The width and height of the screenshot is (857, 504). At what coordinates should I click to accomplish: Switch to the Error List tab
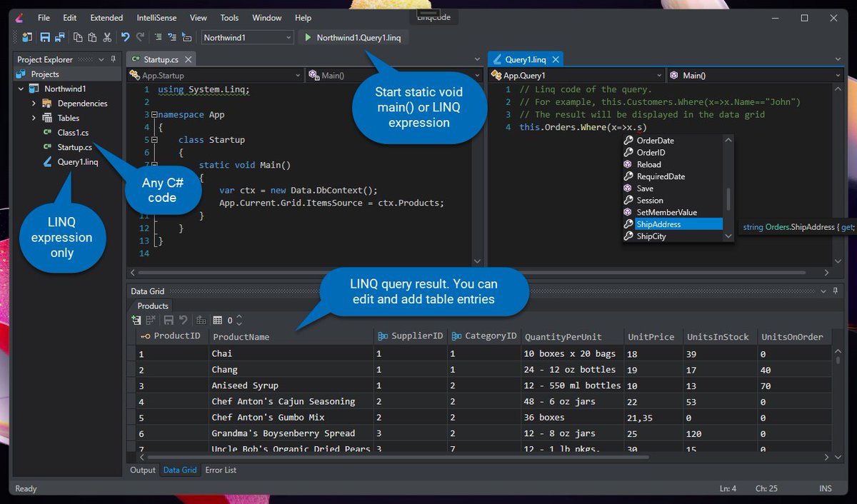(x=221, y=470)
